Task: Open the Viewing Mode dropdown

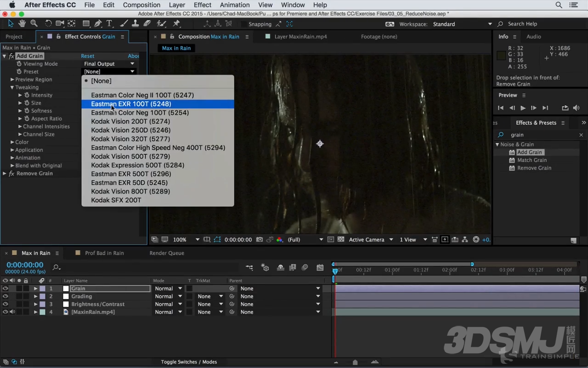Action: coord(109,64)
